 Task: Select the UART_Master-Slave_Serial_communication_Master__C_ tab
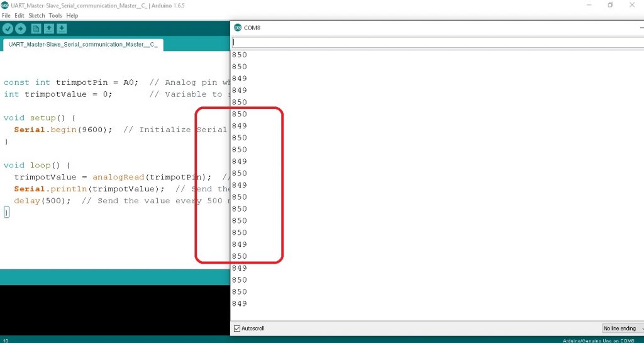[83, 44]
